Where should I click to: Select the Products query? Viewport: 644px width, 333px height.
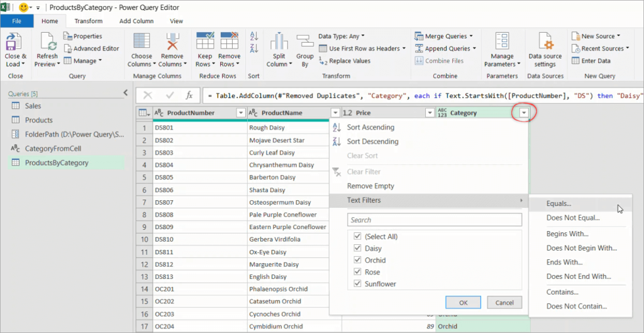pyautogui.click(x=38, y=120)
